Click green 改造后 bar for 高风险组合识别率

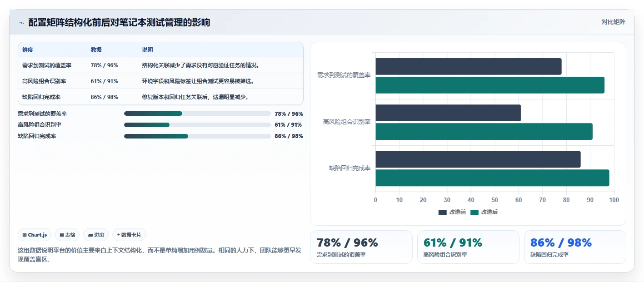pyautogui.click(x=484, y=132)
